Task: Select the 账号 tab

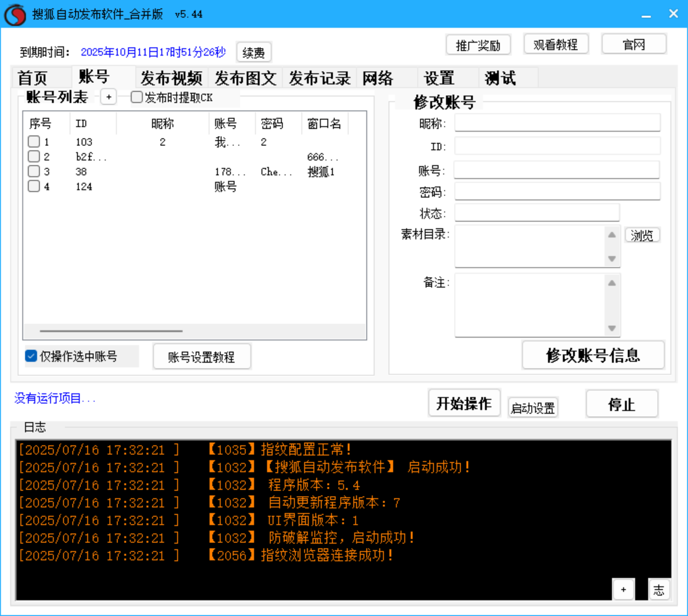Action: tap(104, 77)
